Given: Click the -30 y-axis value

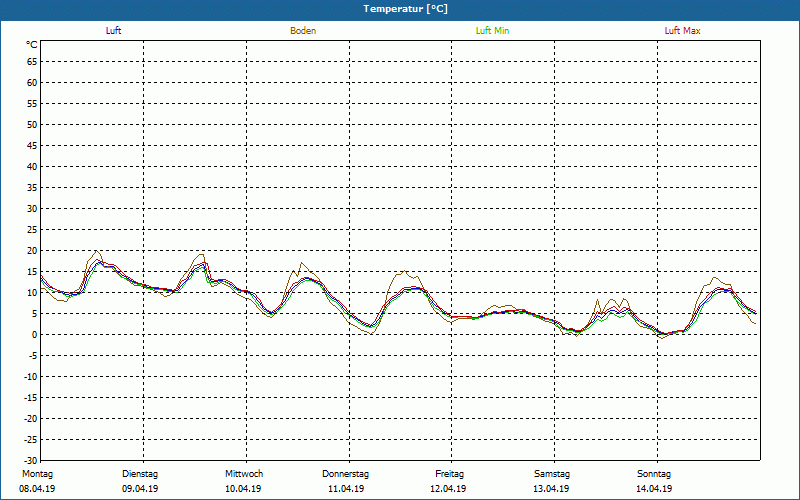Looking at the screenshot, I should 31,461.
